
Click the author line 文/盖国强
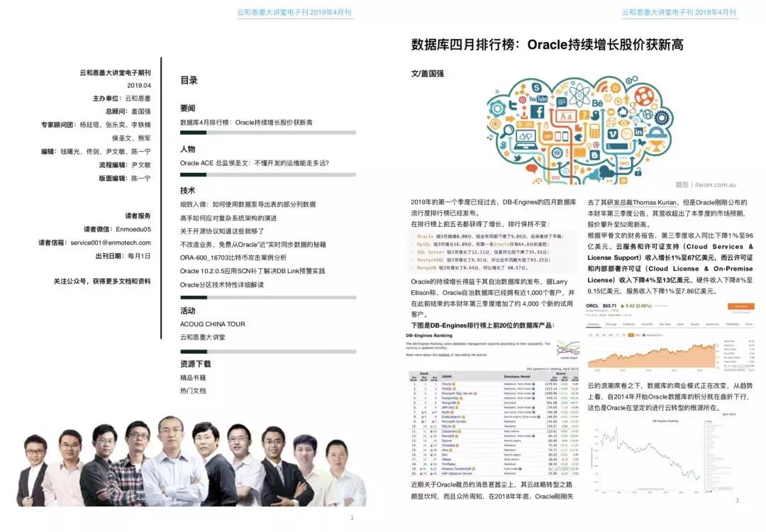[428, 74]
